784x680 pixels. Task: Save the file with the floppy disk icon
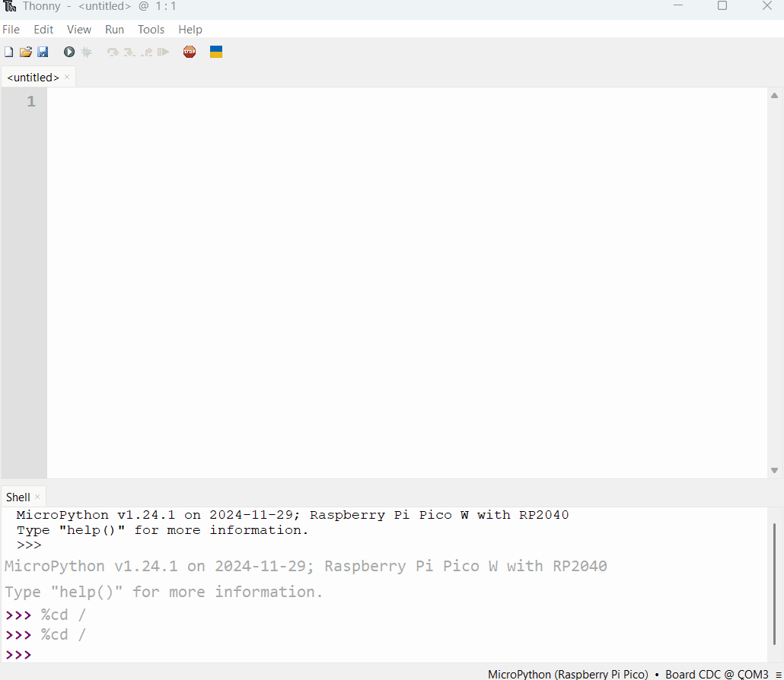click(43, 52)
